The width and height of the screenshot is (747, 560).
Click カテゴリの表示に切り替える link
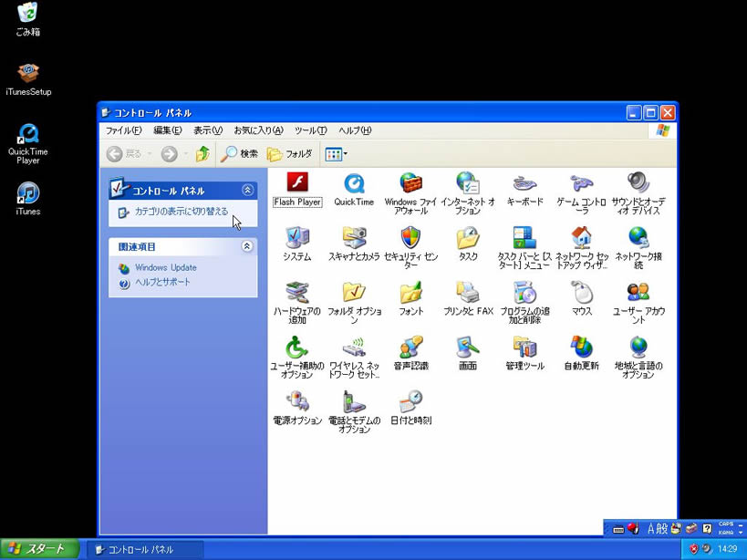point(182,212)
